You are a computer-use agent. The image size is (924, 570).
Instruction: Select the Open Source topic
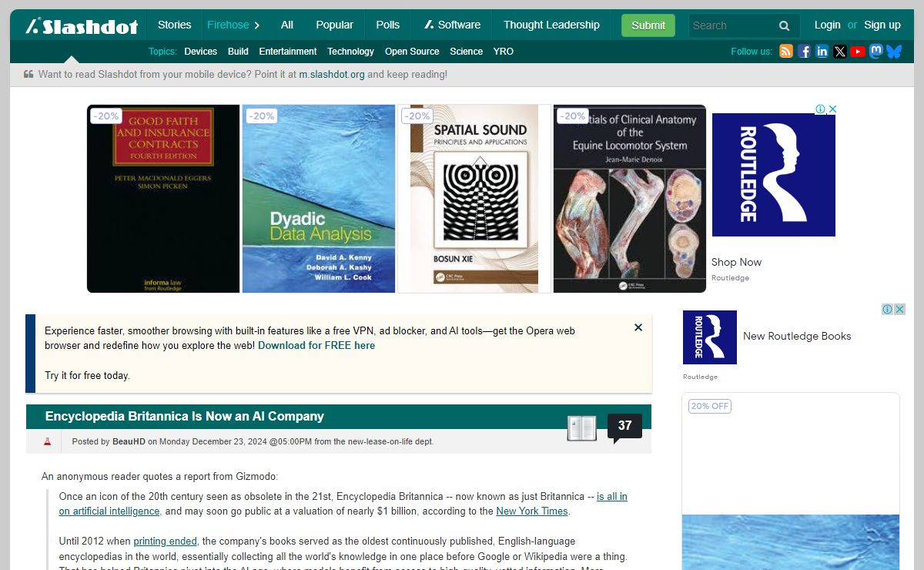[x=412, y=52]
